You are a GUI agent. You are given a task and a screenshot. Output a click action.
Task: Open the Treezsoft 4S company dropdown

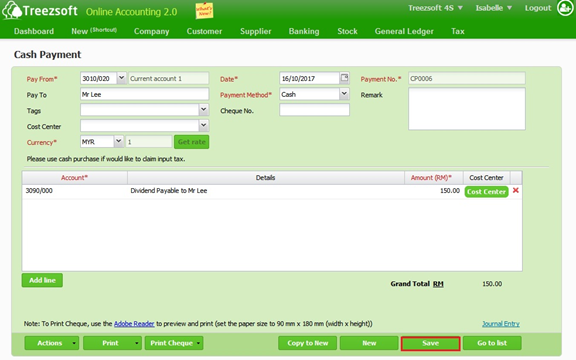(x=435, y=8)
